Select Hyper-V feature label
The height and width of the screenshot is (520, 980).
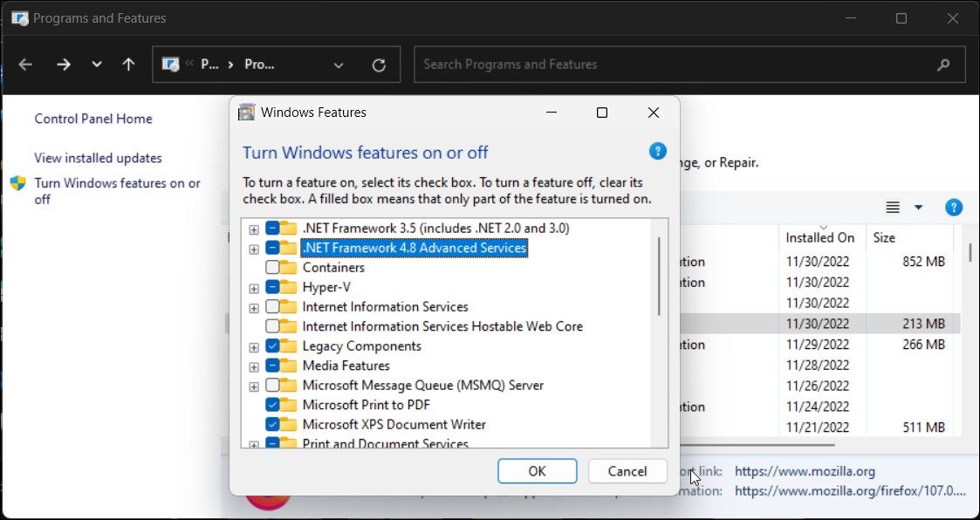[326, 288]
